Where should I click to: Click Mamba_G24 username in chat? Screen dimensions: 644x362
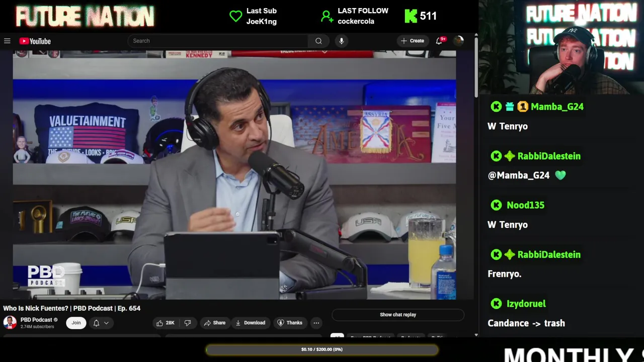[x=557, y=107]
